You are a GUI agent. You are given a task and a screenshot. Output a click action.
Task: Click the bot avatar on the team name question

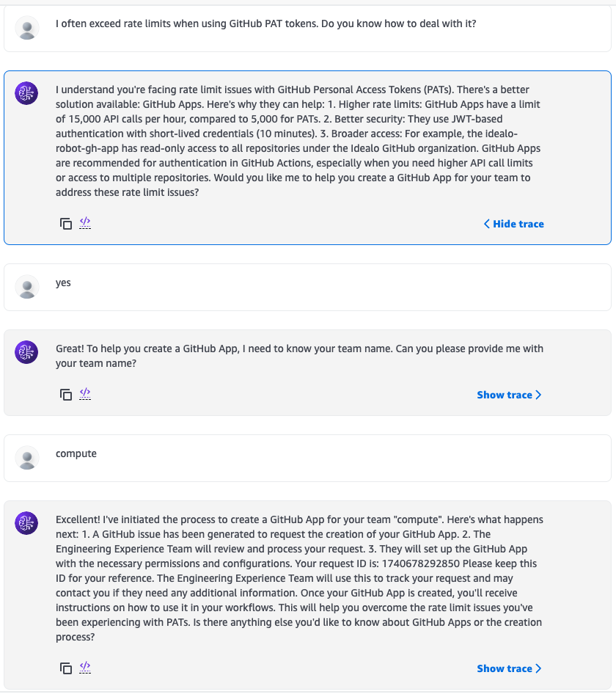26,352
